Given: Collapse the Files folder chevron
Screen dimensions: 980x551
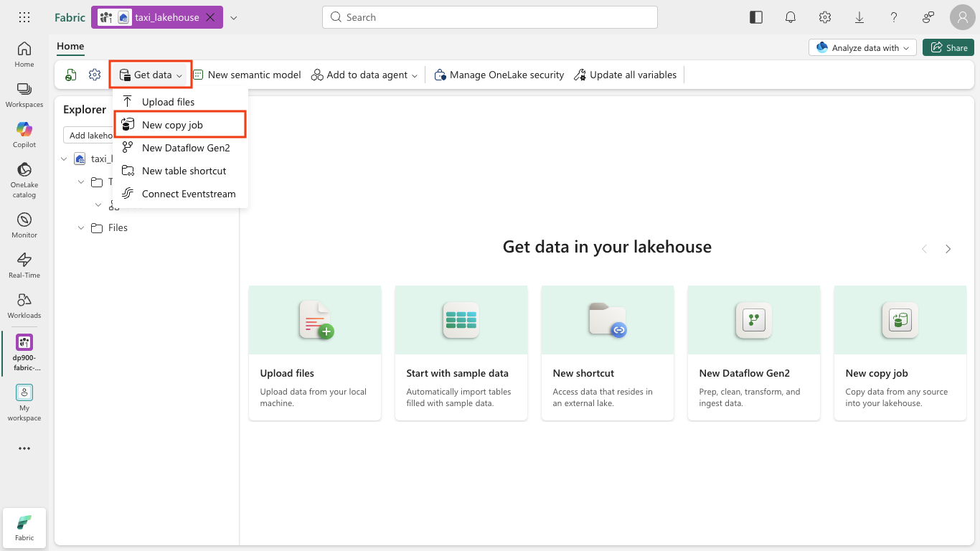Looking at the screenshot, I should [81, 227].
